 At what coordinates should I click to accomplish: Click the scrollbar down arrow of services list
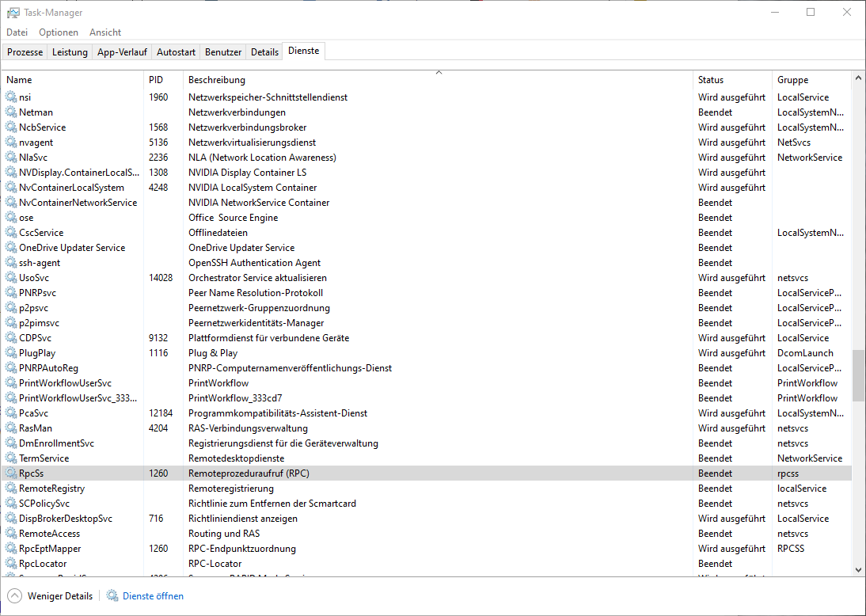pos(858,569)
